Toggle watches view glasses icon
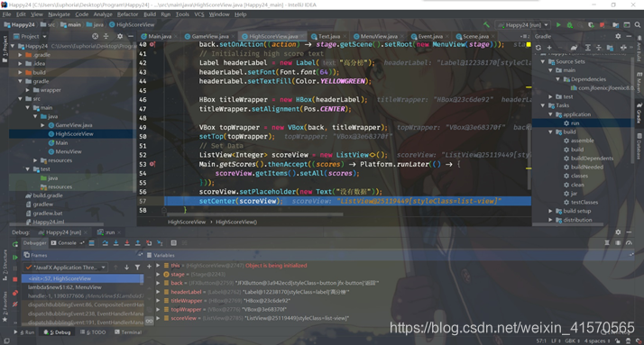 click(x=149, y=321)
